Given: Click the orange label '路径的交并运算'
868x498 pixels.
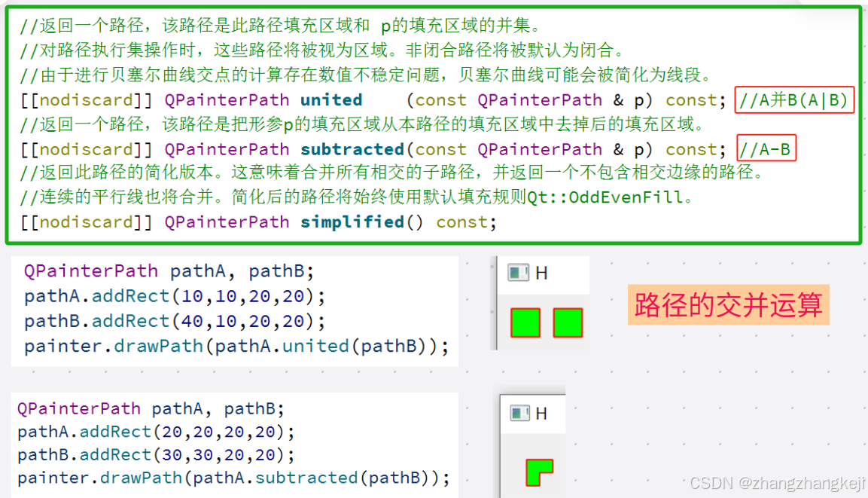Looking at the screenshot, I should 729,304.
